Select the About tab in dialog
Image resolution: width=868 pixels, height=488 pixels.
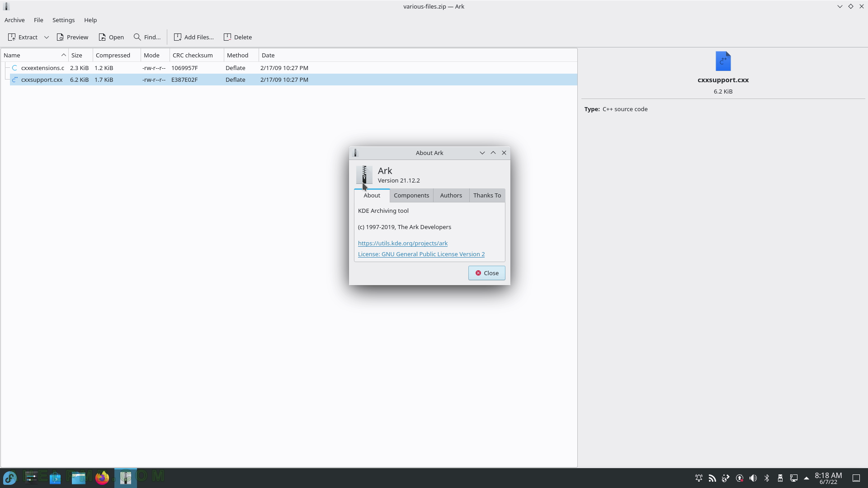click(x=372, y=195)
